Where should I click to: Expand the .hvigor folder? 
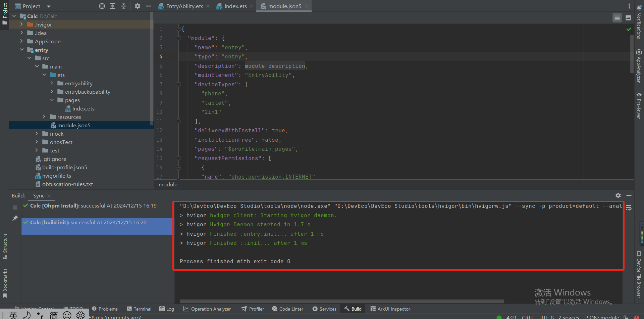tap(21, 25)
